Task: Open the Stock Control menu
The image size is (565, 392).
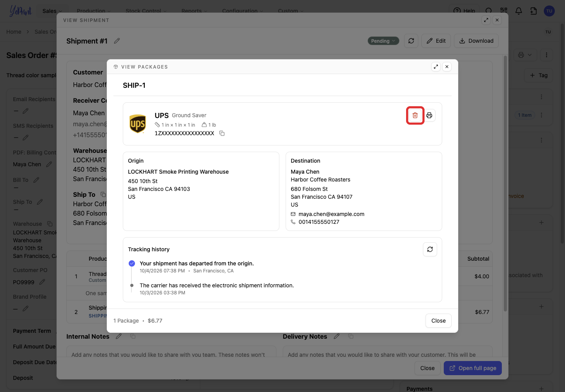Action: (x=146, y=11)
